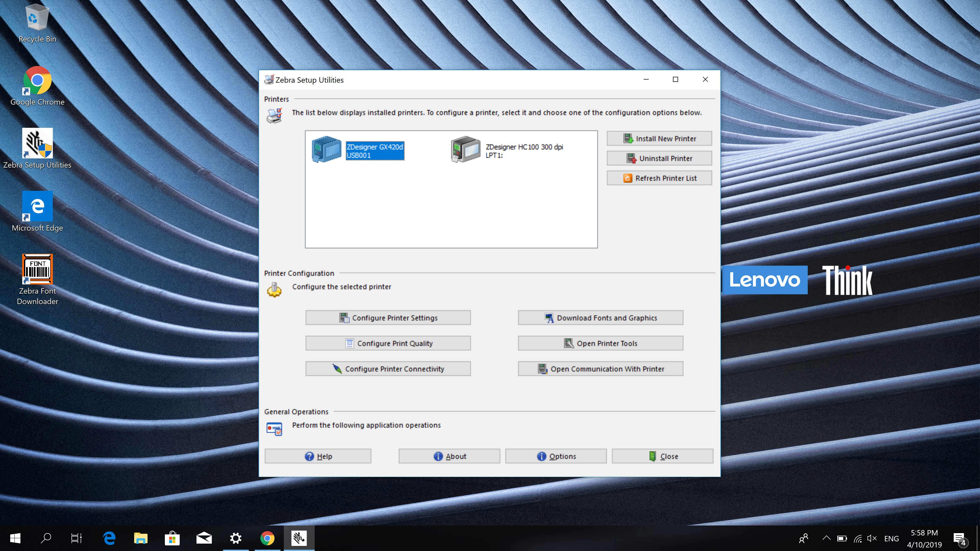Open Configure Printer Settings
The width and height of the screenshot is (980, 551).
point(388,318)
